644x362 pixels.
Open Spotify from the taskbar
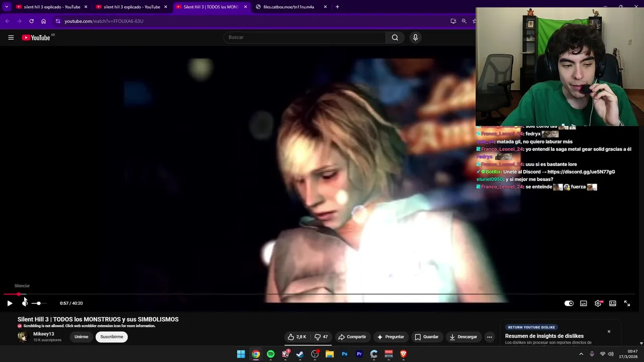pos(271,354)
